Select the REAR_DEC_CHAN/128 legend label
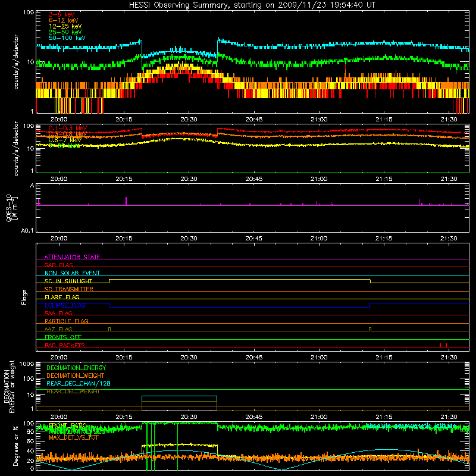476x476 pixels. point(79,383)
